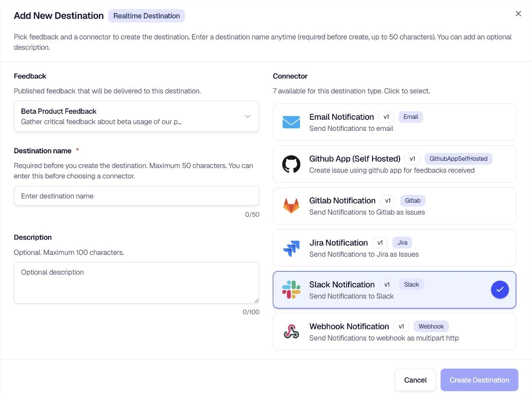Click the 0/100 character counter
Image resolution: width=532 pixels, height=400 pixels.
251,312
